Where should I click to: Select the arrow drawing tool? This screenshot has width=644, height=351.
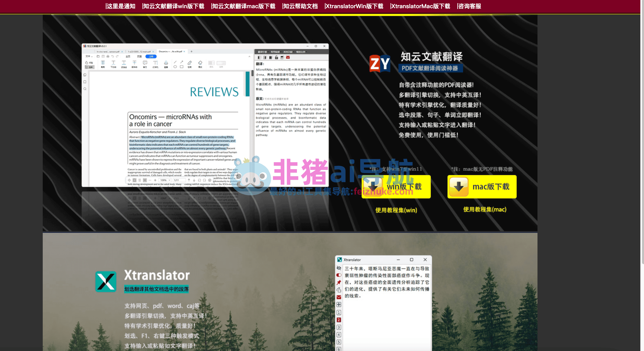point(182,62)
